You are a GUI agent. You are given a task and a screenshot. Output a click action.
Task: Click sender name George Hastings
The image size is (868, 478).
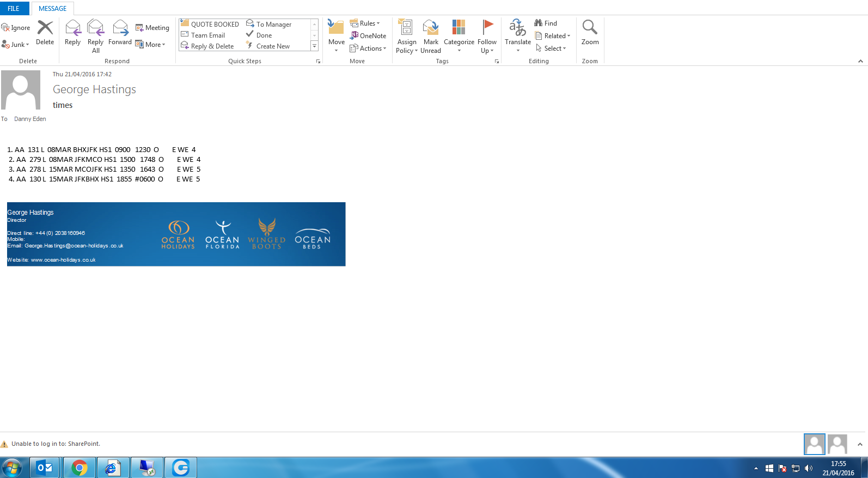click(94, 89)
